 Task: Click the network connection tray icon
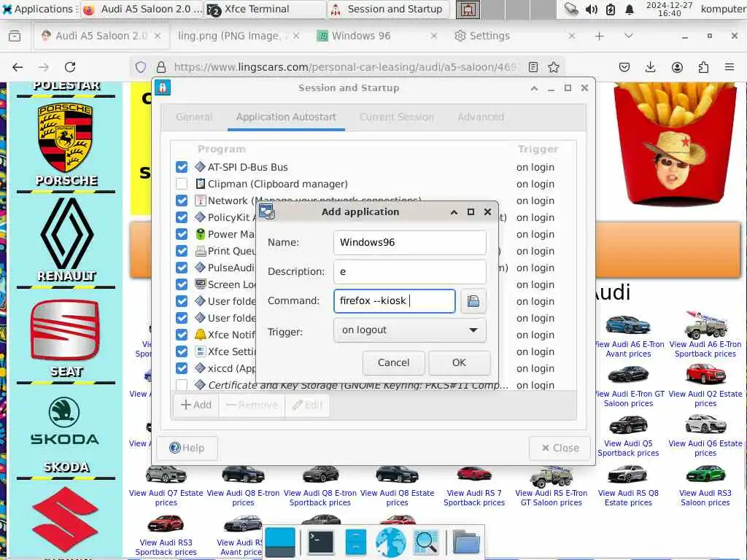point(570,9)
